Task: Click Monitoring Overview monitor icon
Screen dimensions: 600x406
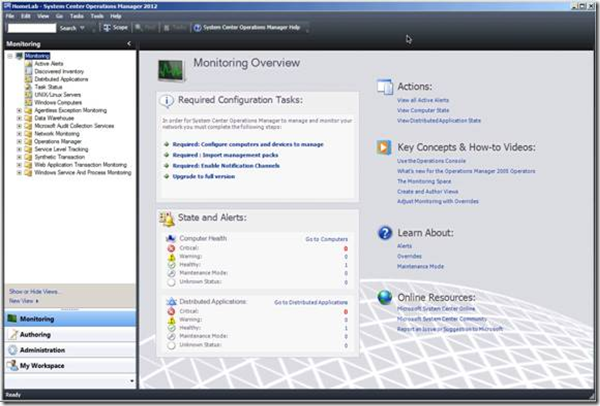Action: tap(171, 70)
